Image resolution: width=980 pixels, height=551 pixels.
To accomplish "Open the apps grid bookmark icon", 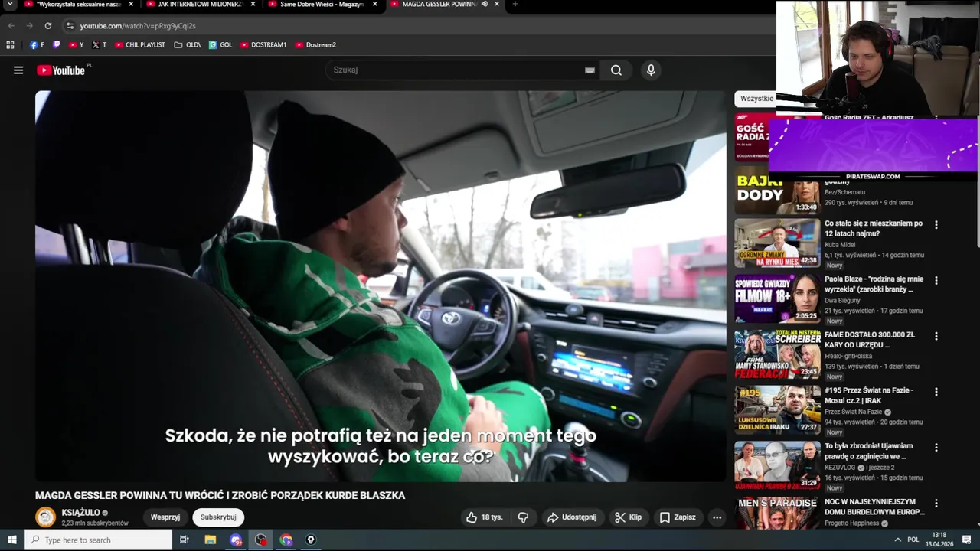I will point(11,45).
